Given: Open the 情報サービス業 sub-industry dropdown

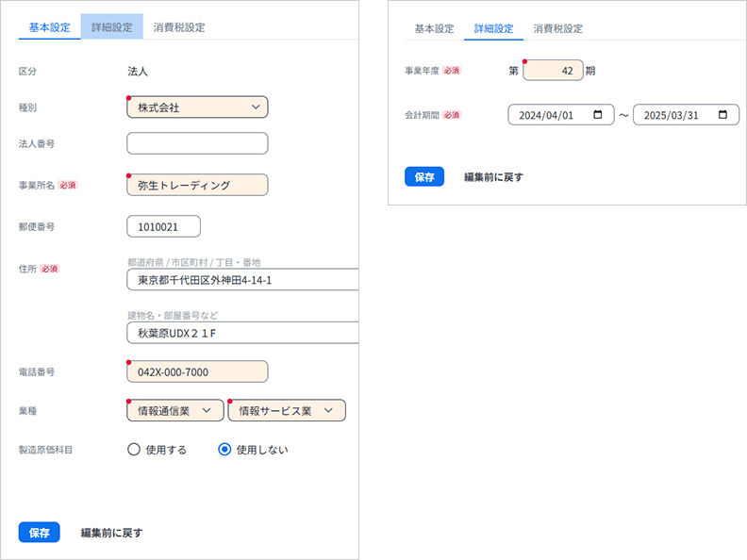Looking at the screenshot, I should [x=287, y=410].
